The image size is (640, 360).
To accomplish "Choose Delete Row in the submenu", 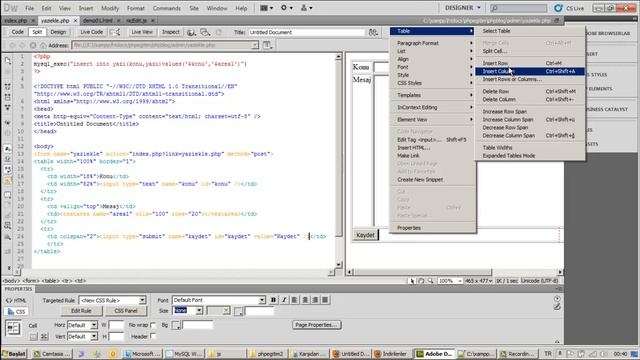I will 530,91.
